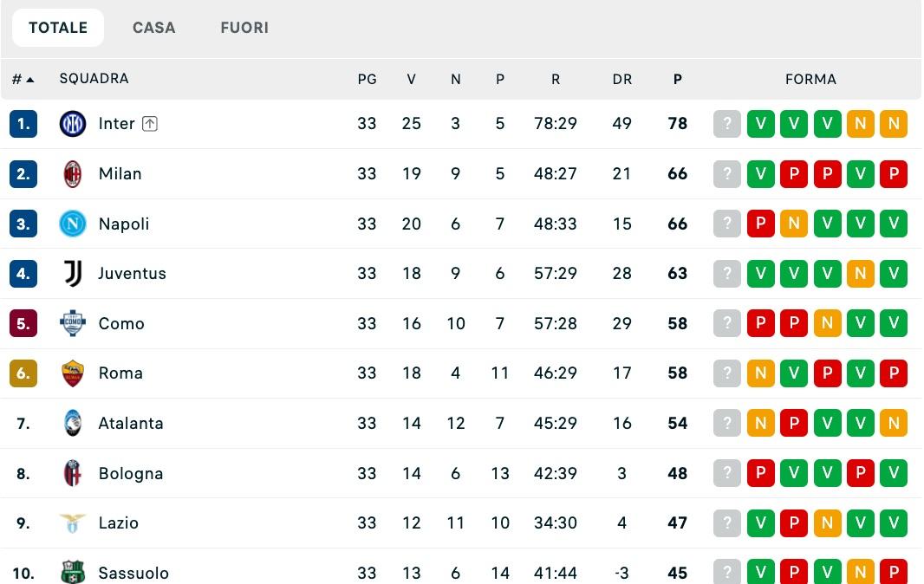The width and height of the screenshot is (924, 584).
Task: Click the Atalanta club logo
Action: [73, 423]
